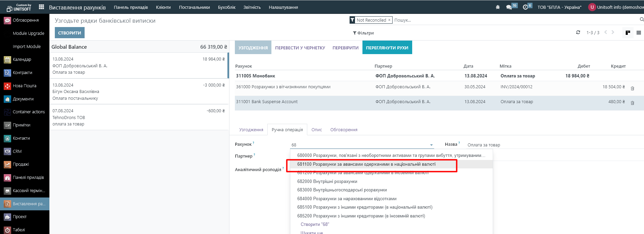Viewport: 644px width, 234px height.
Task: Open the Бухоблік menu
Action: point(226,7)
